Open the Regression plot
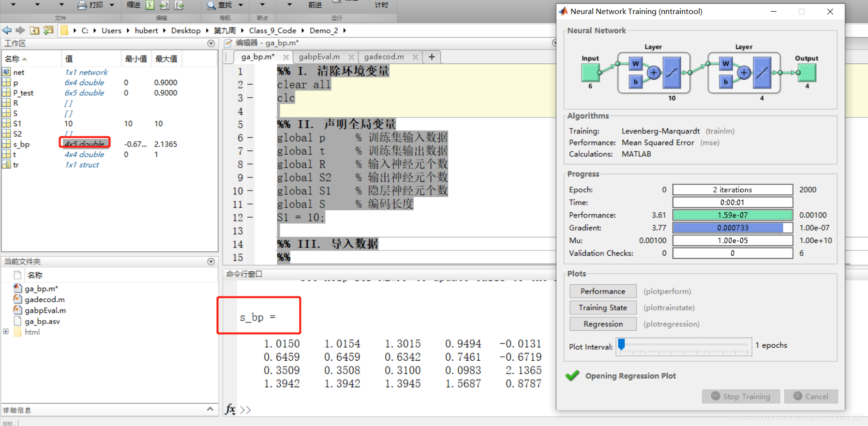Image resolution: width=868 pixels, height=426 pixels. click(x=603, y=324)
